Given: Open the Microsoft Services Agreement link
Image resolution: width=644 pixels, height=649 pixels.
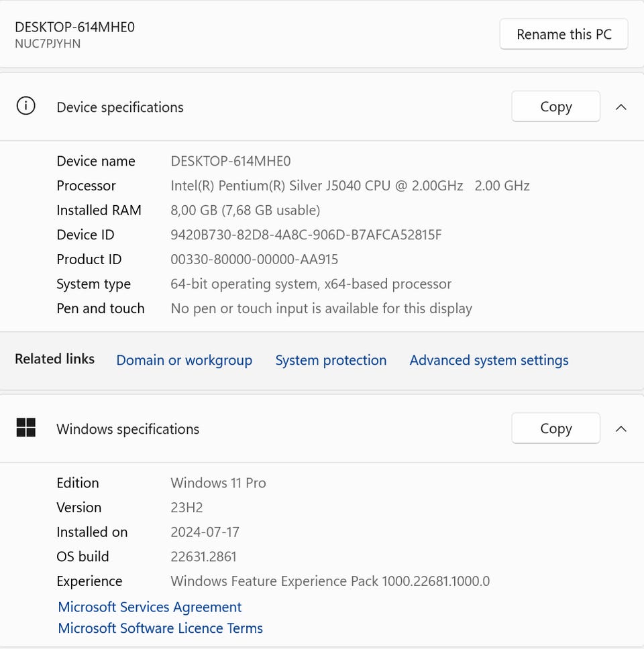Looking at the screenshot, I should 150,607.
